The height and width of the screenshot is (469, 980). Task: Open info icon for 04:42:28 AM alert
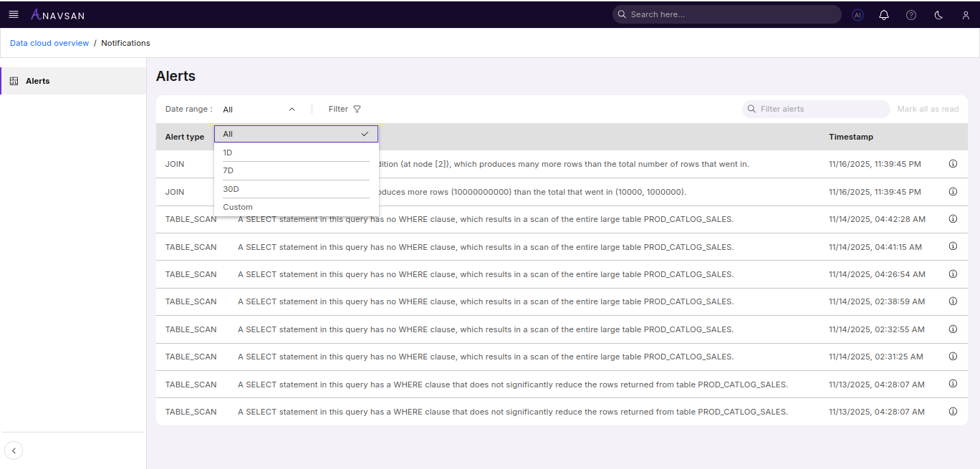coord(953,219)
